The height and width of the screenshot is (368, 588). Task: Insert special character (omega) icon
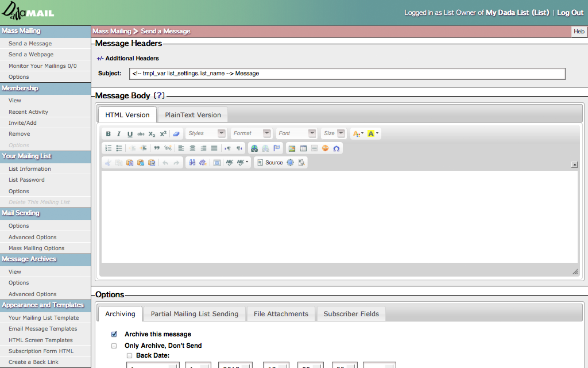click(x=336, y=148)
